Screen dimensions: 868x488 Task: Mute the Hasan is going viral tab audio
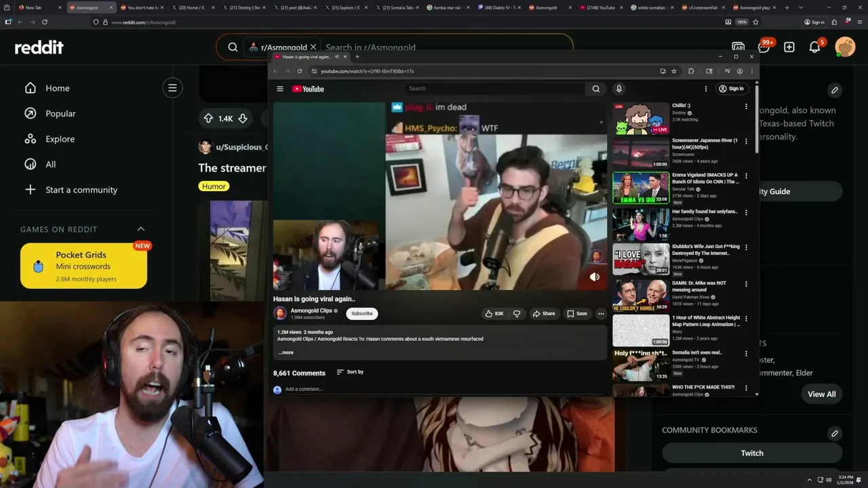coord(337,57)
